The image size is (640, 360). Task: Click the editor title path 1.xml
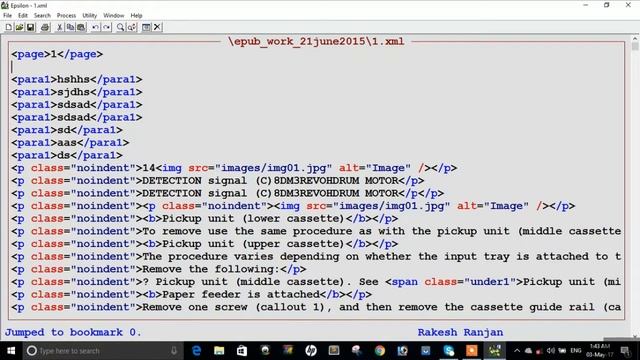316,42
